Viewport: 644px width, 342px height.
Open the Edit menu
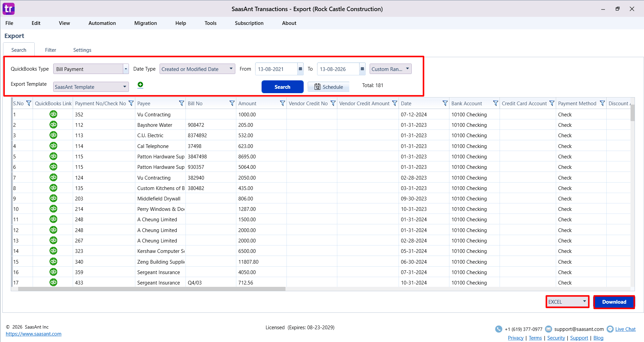[36, 23]
